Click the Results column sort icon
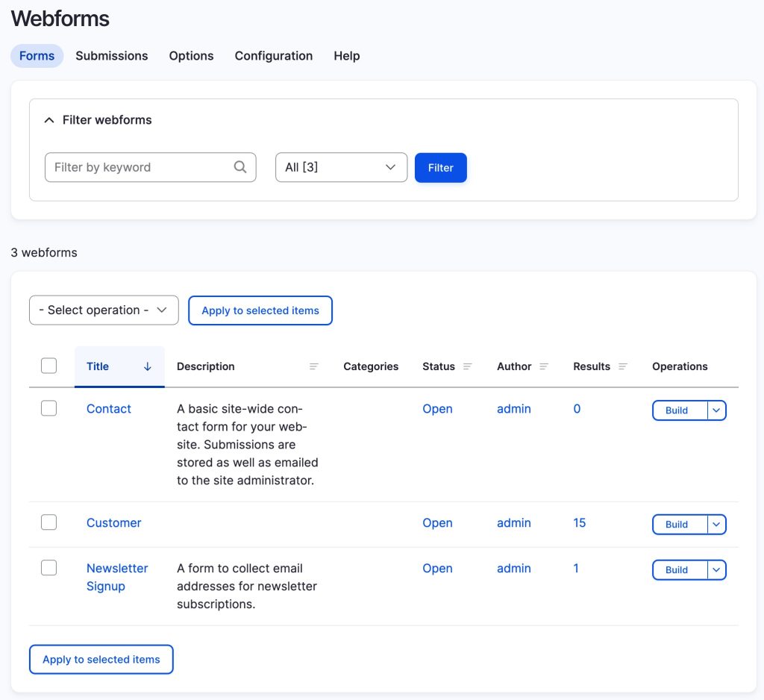The image size is (764, 700). pyautogui.click(x=623, y=366)
